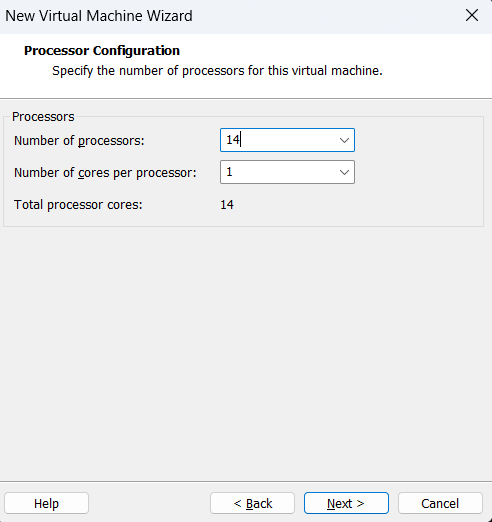
Task: Click the Total processor cores label
Action: (78, 205)
